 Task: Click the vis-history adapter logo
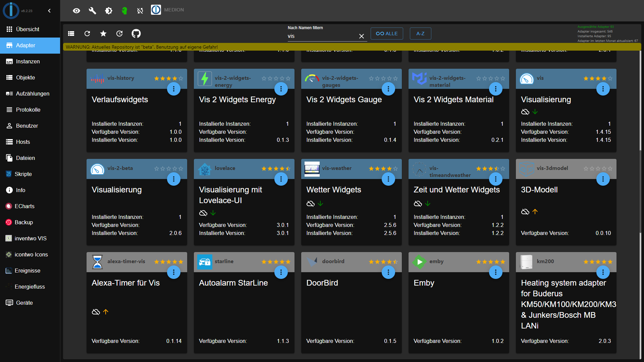(97, 79)
